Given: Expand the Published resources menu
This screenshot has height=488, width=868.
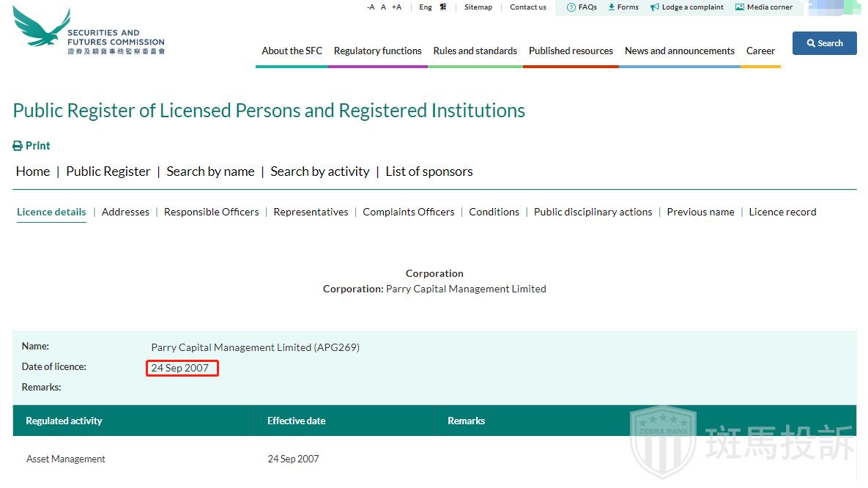Looking at the screenshot, I should (x=571, y=51).
